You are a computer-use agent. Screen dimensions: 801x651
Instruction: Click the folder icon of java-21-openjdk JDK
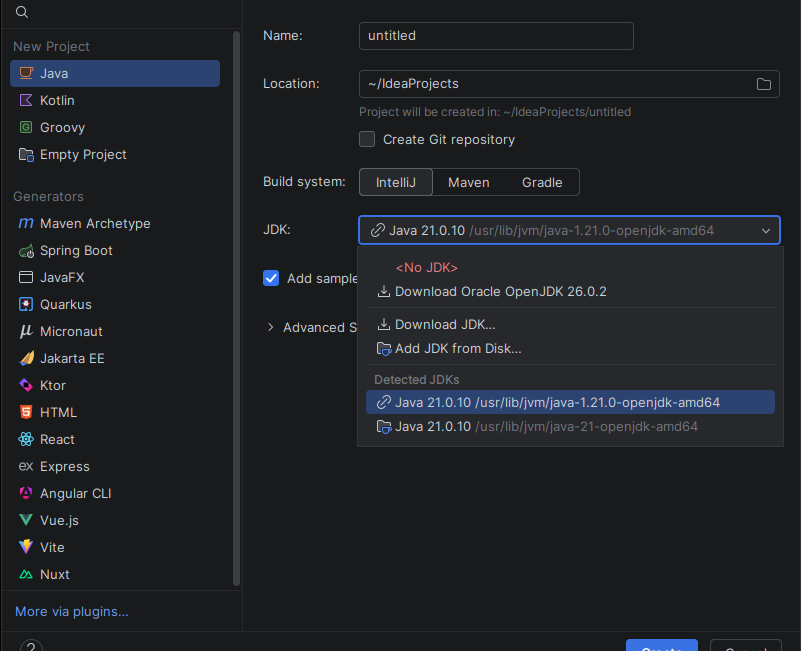coord(384,427)
